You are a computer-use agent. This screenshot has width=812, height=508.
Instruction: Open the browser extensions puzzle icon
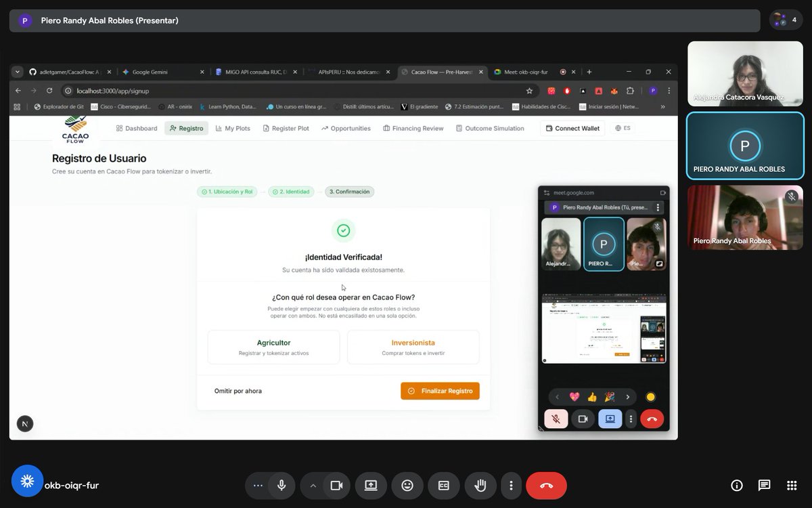click(x=630, y=91)
